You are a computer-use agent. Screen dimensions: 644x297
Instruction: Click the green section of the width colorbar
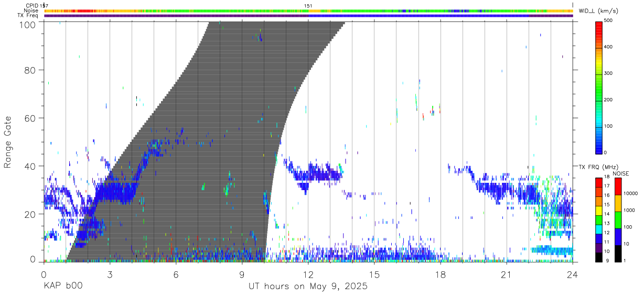click(598, 89)
